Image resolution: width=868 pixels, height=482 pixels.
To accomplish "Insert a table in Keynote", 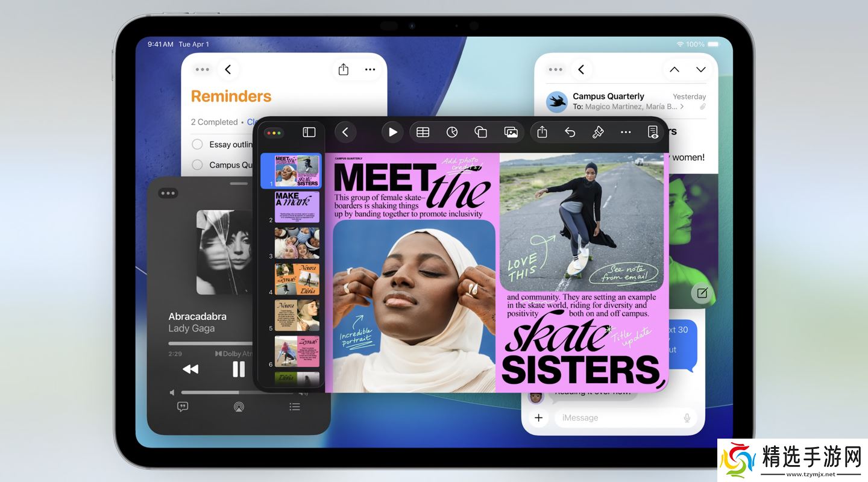I will (423, 132).
